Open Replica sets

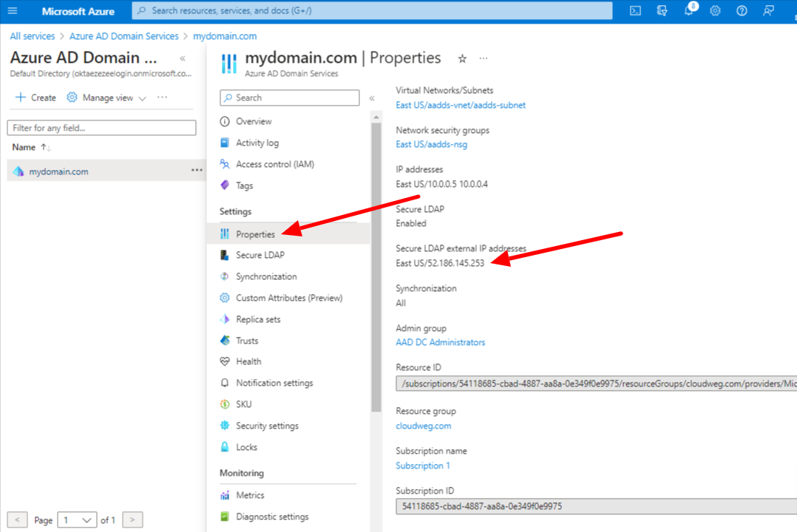[x=258, y=319]
